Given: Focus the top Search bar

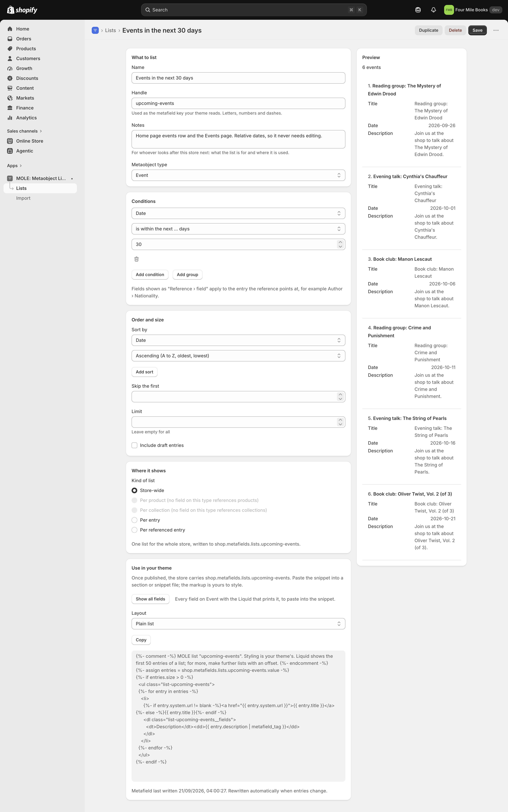Looking at the screenshot, I should [254, 10].
